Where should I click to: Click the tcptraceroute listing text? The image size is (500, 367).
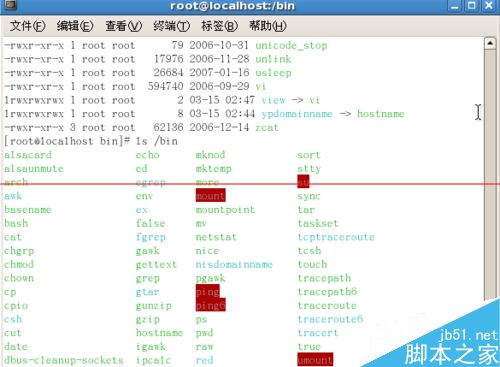tap(336, 237)
